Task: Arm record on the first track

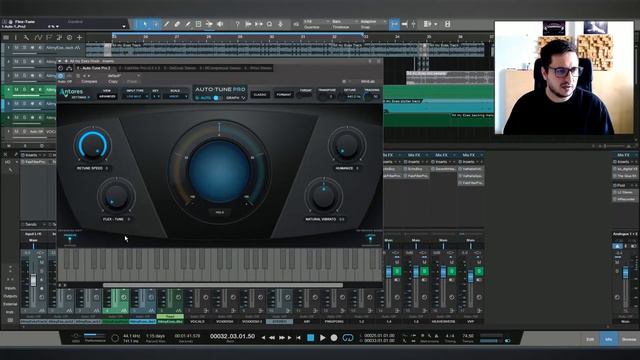Action: coord(32,48)
